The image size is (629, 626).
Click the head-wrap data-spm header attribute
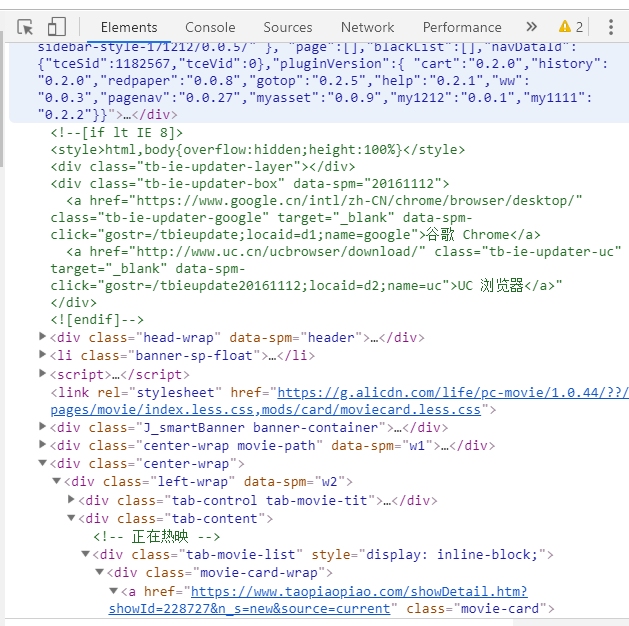(296, 338)
